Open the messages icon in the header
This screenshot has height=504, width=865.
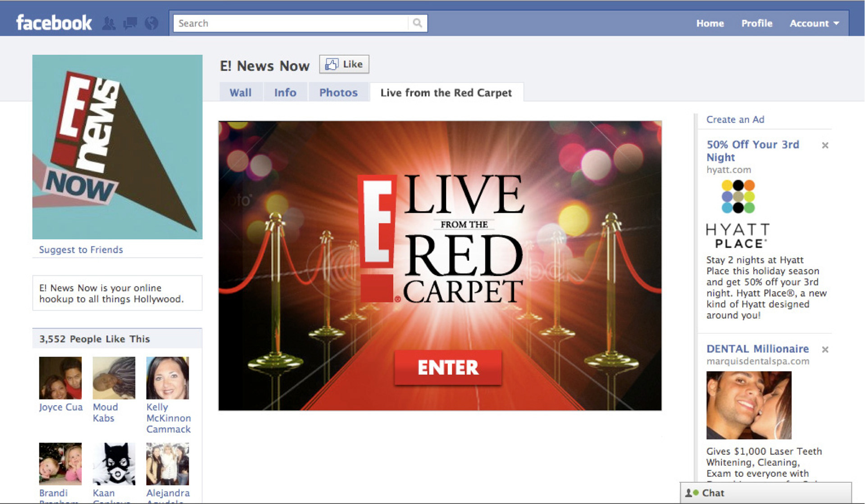pos(130,23)
